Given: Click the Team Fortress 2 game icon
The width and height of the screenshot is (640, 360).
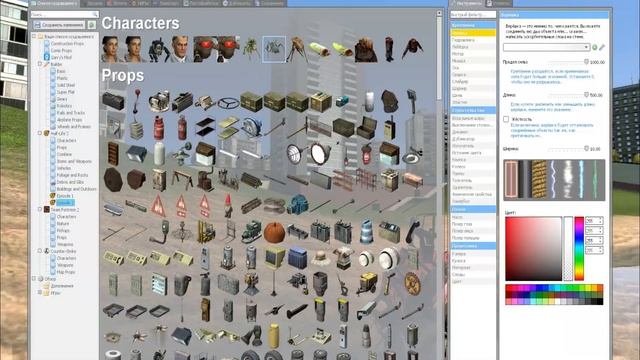Looking at the screenshot, I should pos(47,209).
